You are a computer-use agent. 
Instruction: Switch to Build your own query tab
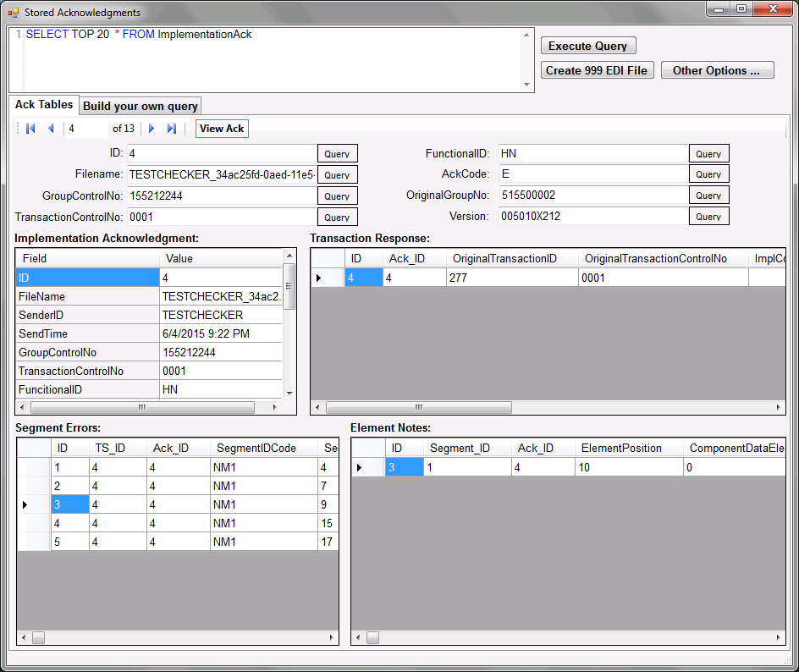[141, 106]
